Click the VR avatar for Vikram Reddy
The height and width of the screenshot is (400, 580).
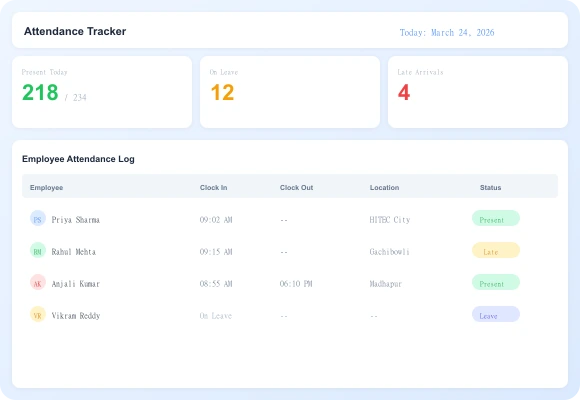[x=38, y=315]
